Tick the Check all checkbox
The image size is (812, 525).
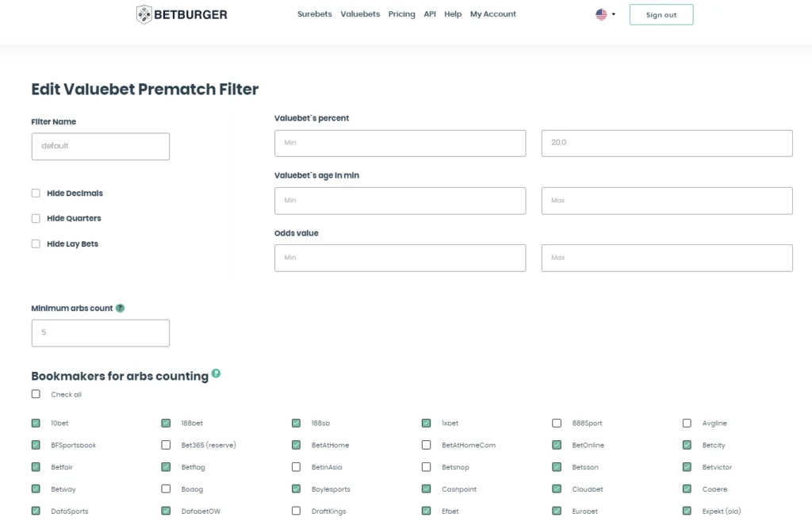coord(36,394)
